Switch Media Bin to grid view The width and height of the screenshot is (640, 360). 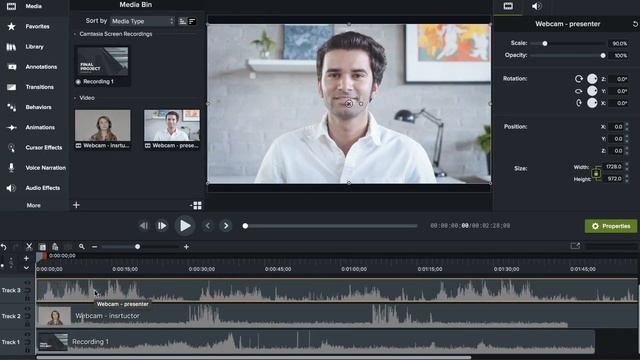click(197, 205)
